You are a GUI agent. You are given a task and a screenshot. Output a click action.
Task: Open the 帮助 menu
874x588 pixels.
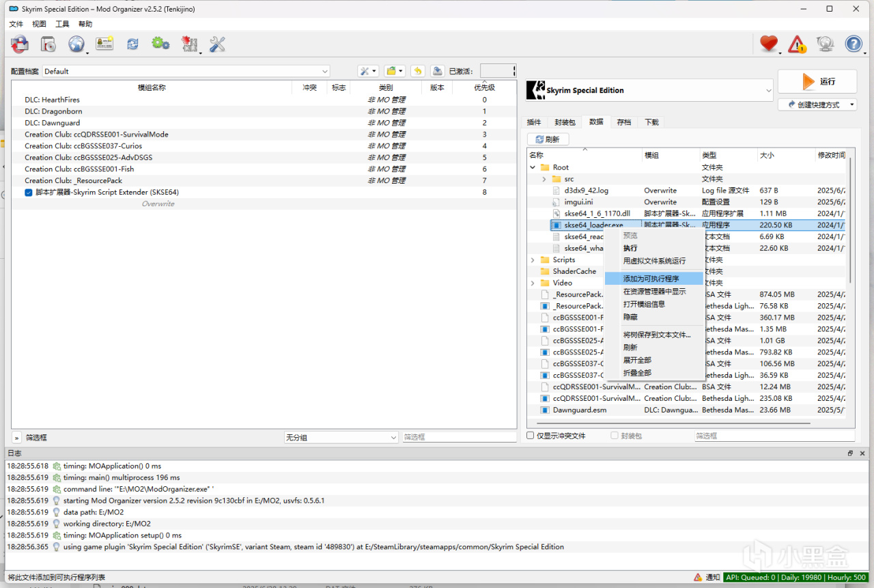tap(85, 24)
